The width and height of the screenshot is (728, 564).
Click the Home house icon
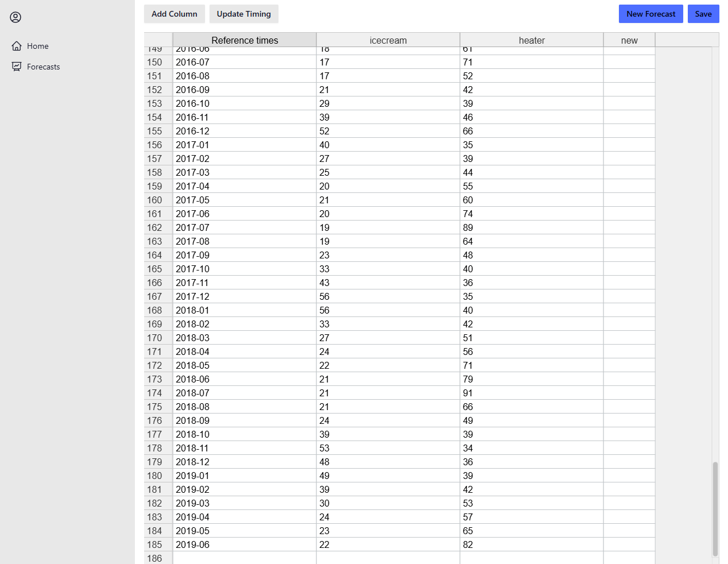(x=17, y=46)
